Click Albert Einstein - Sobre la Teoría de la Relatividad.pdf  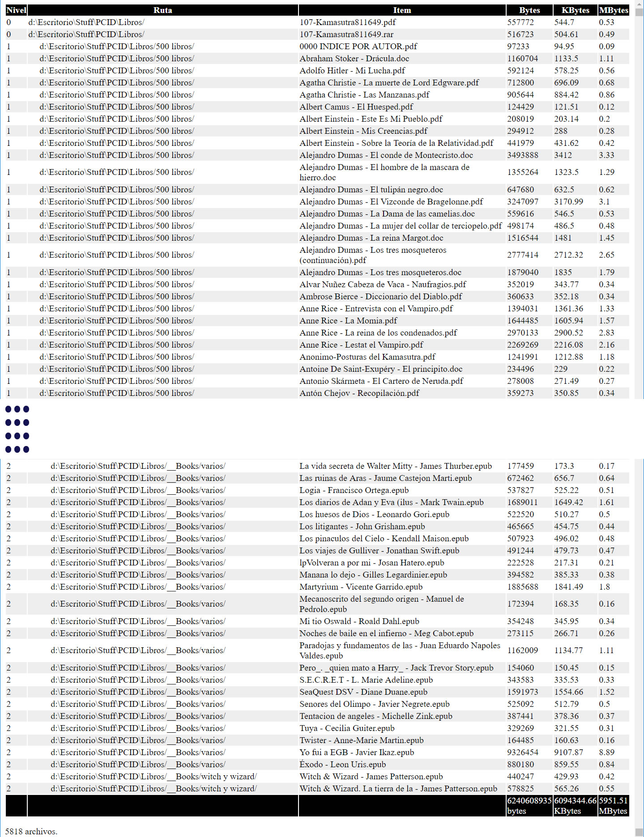pyautogui.click(x=397, y=143)
